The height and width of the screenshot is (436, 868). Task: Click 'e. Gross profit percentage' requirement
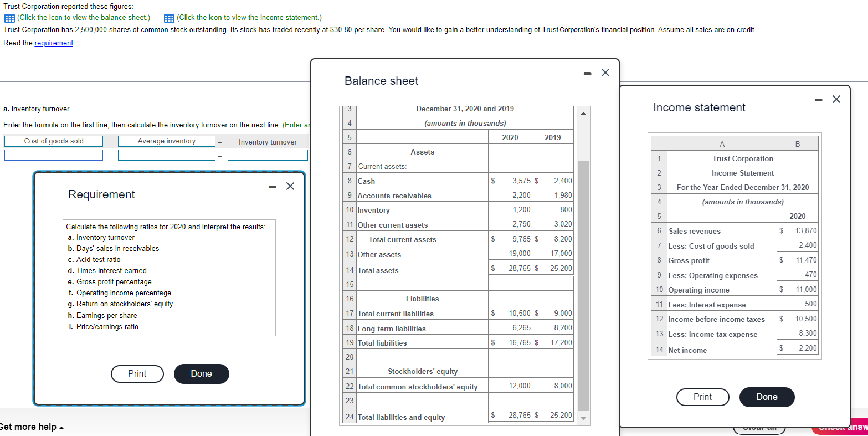(109, 282)
